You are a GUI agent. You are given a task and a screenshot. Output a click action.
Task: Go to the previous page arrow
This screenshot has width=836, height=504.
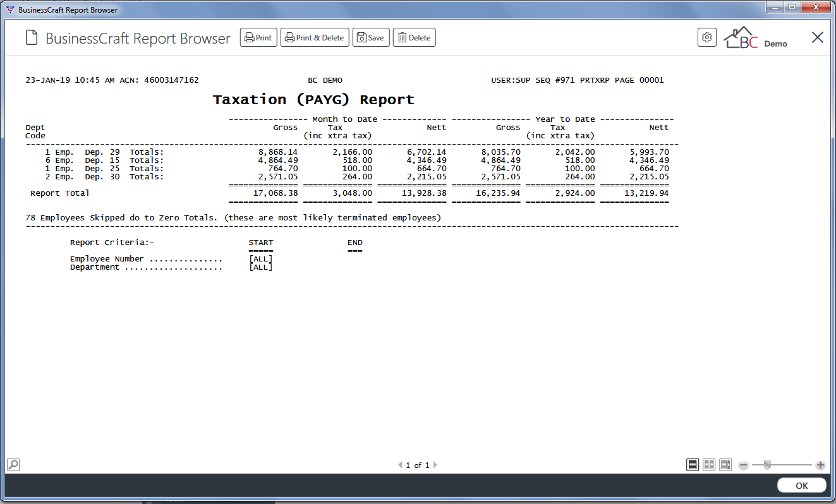[400, 465]
